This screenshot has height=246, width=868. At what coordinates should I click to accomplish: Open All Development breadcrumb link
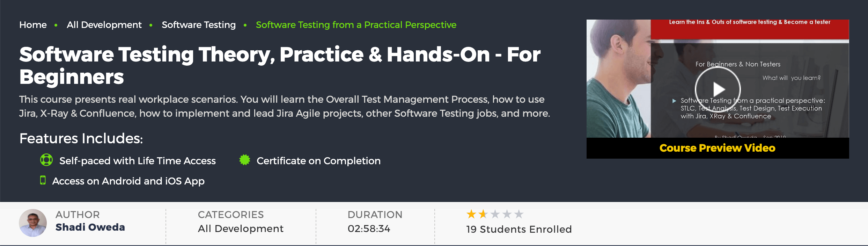(104, 25)
